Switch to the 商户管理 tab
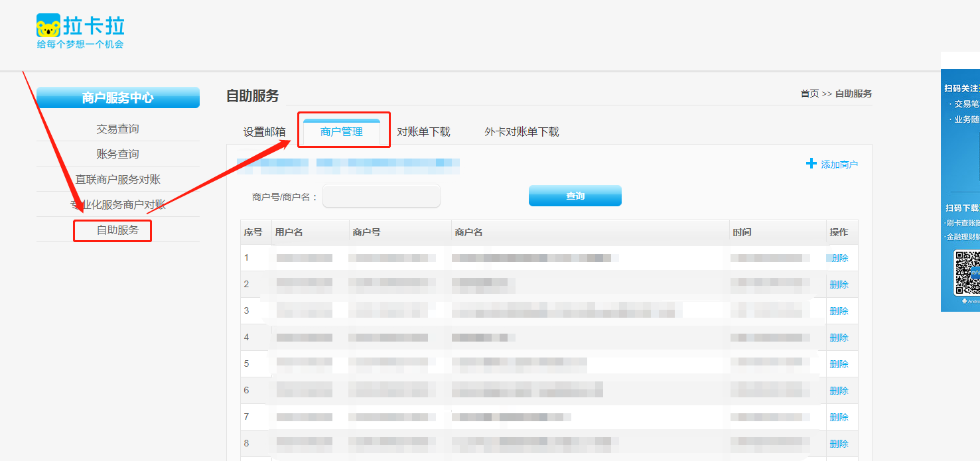Viewport: 980px width, 461px height. [342, 132]
